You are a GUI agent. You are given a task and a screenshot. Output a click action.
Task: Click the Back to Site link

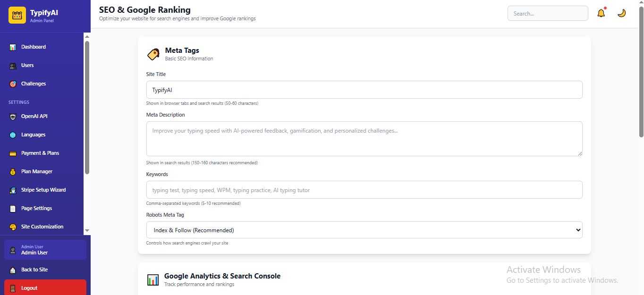(34, 270)
